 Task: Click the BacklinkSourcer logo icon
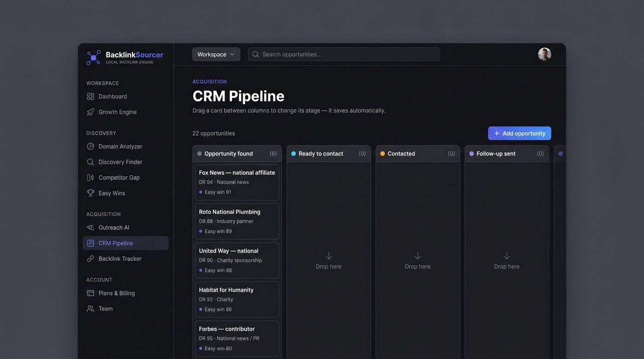[x=93, y=57]
